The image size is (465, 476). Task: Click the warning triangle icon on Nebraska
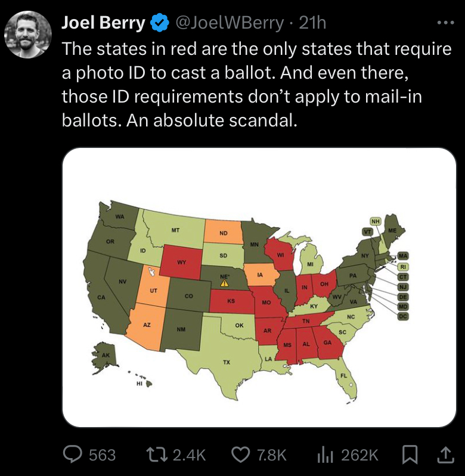click(224, 283)
